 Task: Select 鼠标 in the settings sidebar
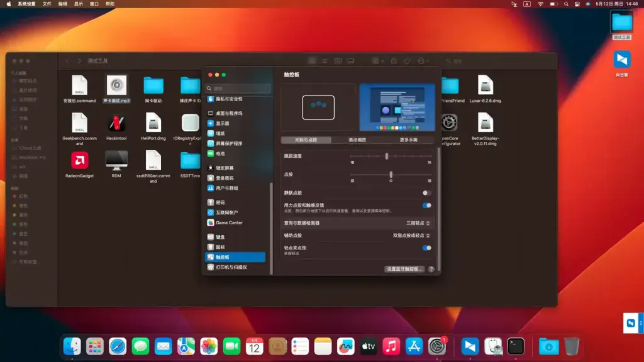click(x=235, y=247)
